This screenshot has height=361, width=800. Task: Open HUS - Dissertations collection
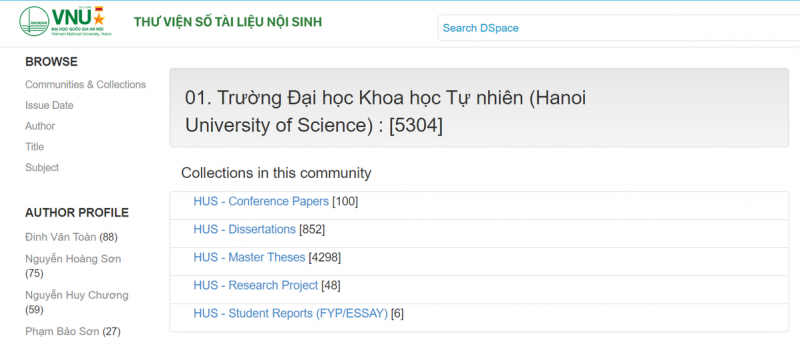(x=244, y=230)
